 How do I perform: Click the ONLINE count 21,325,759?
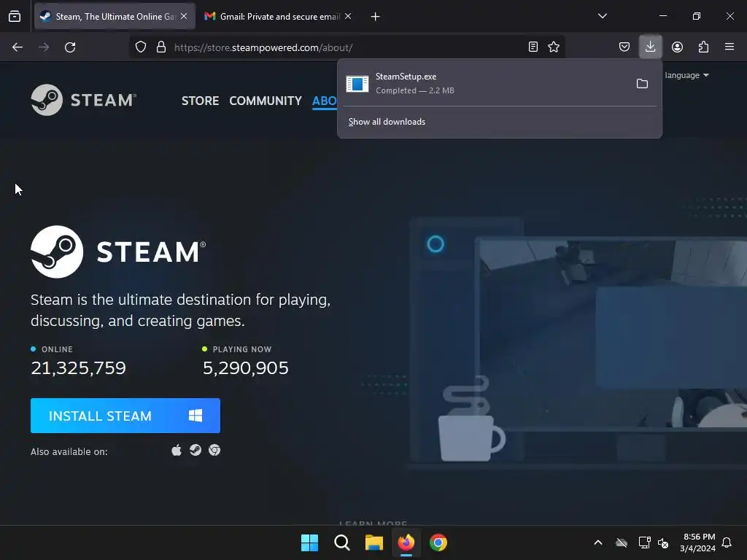(78, 368)
